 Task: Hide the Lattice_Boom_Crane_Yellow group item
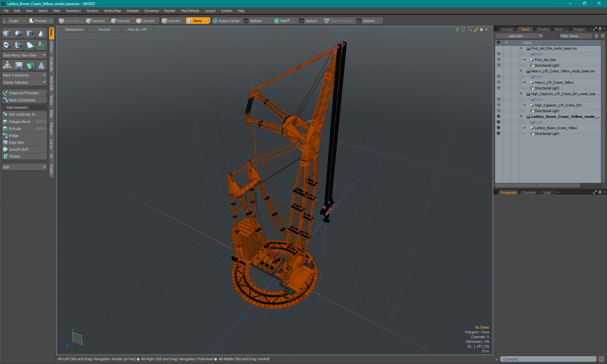tap(499, 128)
